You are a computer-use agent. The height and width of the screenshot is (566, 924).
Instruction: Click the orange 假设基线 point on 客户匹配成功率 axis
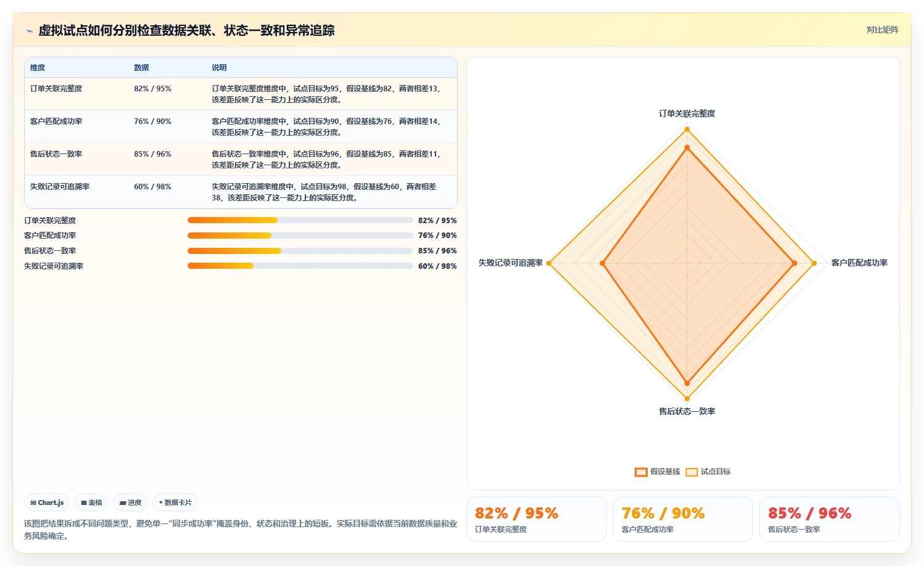[794, 263]
